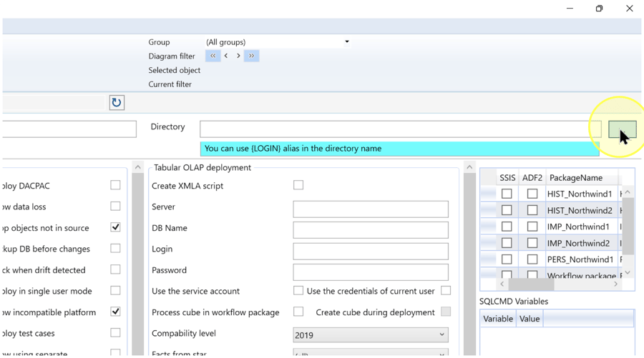Click the refresh icon button
This screenshot has height=358, width=644.
coord(117,102)
